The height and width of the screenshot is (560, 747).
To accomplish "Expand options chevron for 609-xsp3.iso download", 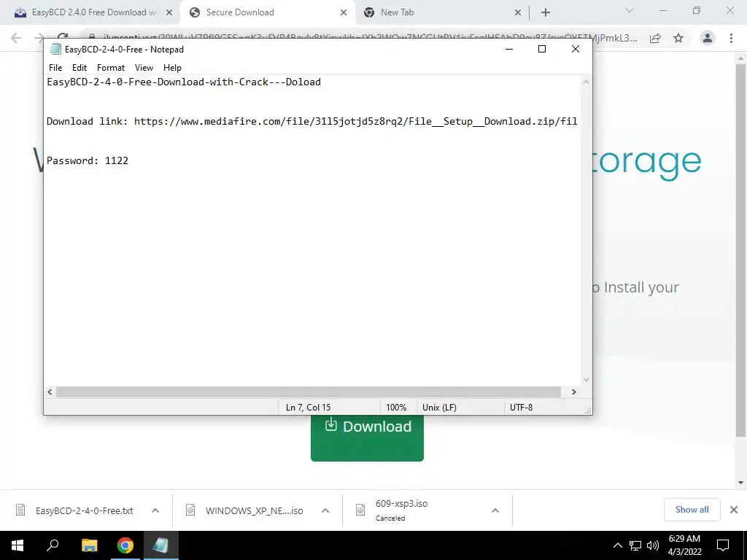I will click(x=495, y=510).
